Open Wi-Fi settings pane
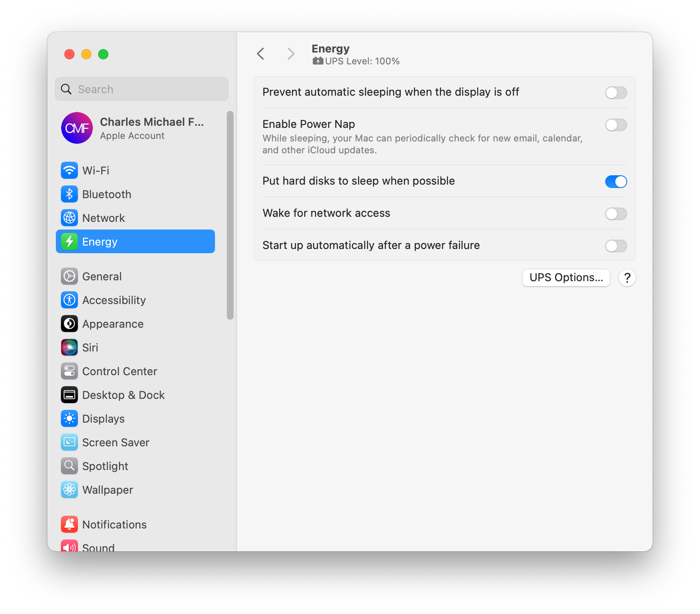 (x=135, y=171)
